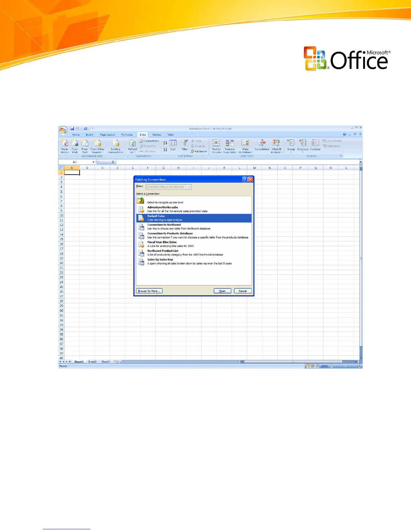The width and height of the screenshot is (411, 532).
Task: Switch to the Sheet3 worksheet tab
Action: (106, 362)
